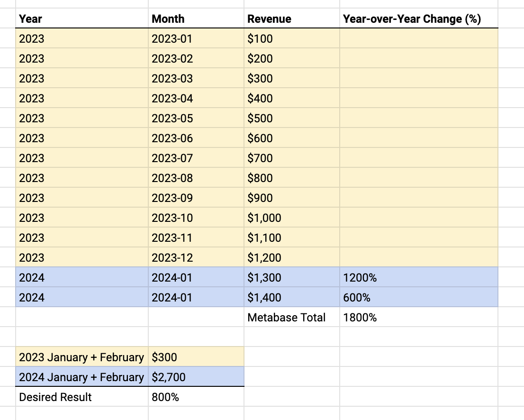The width and height of the screenshot is (524, 420).
Task: Click the 1200% year-over-year cell
Action: coord(419,277)
